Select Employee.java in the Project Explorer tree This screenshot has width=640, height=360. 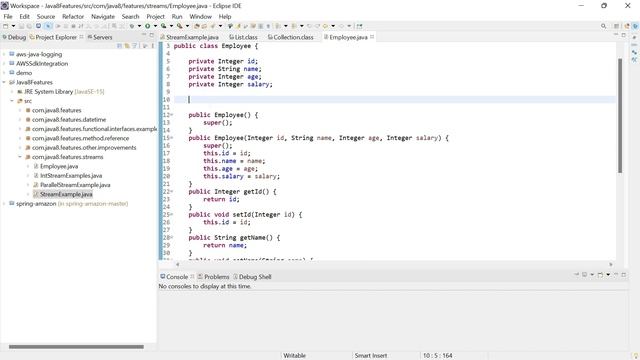pos(59,166)
